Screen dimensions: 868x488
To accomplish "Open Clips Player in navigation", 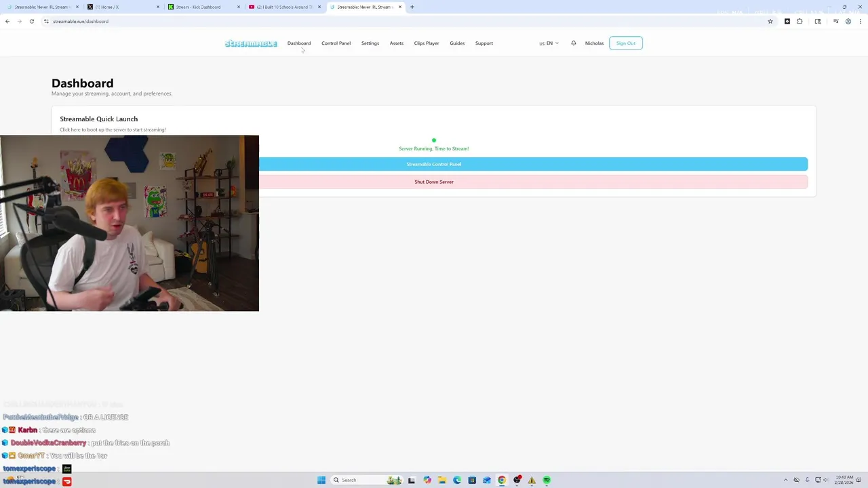I will pos(427,43).
